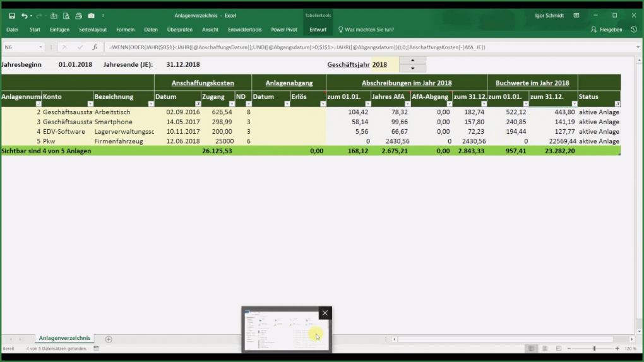The image size is (644, 362).
Task: Open the Entwicklertools ribbon tab
Action: pyautogui.click(x=245, y=30)
